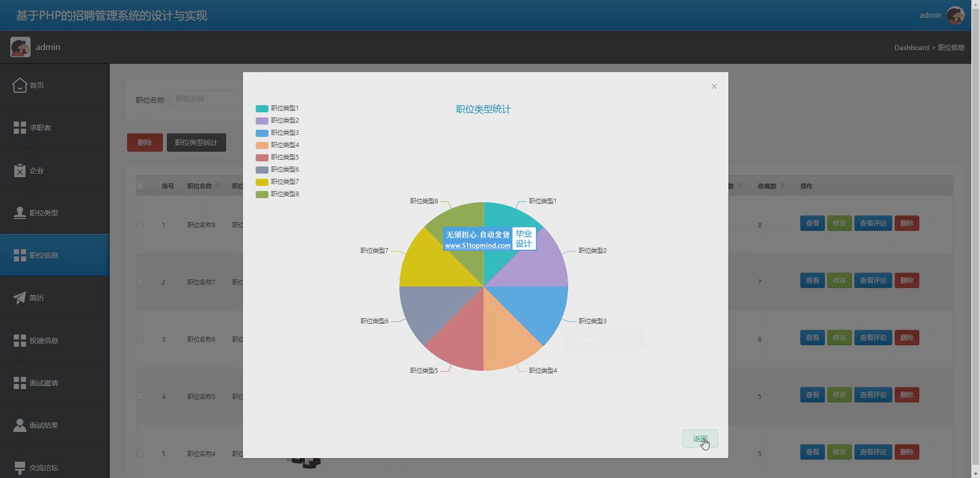980x478 pixels.
Task: Toggle legend swatch for 职位类型3
Action: coord(262,133)
